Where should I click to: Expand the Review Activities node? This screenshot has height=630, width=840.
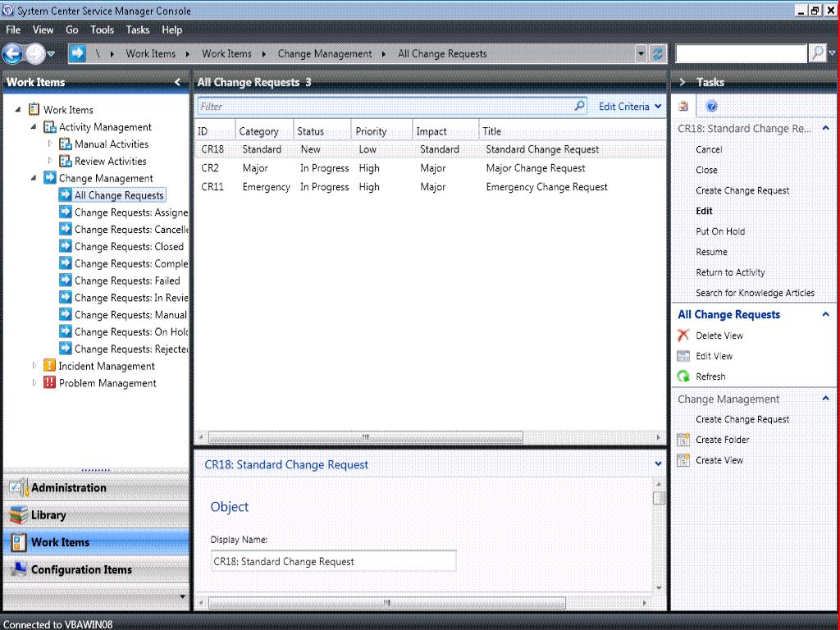click(50, 161)
